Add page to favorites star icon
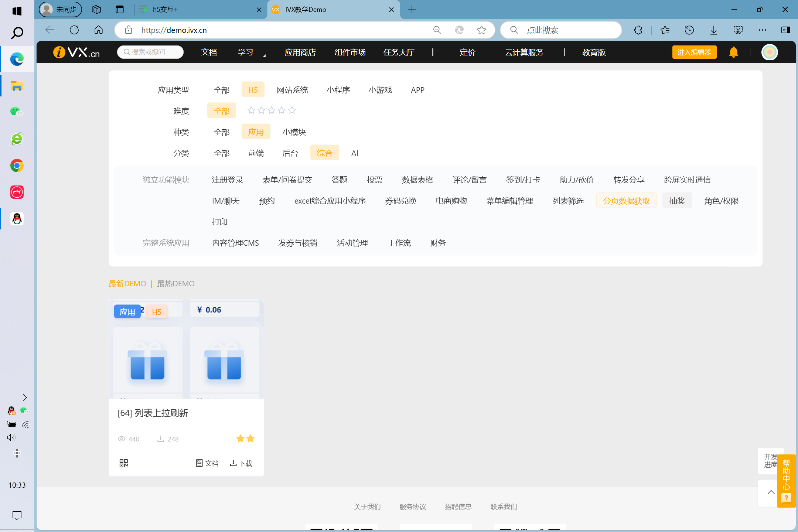Viewport: 798px width, 532px height. (x=481, y=30)
